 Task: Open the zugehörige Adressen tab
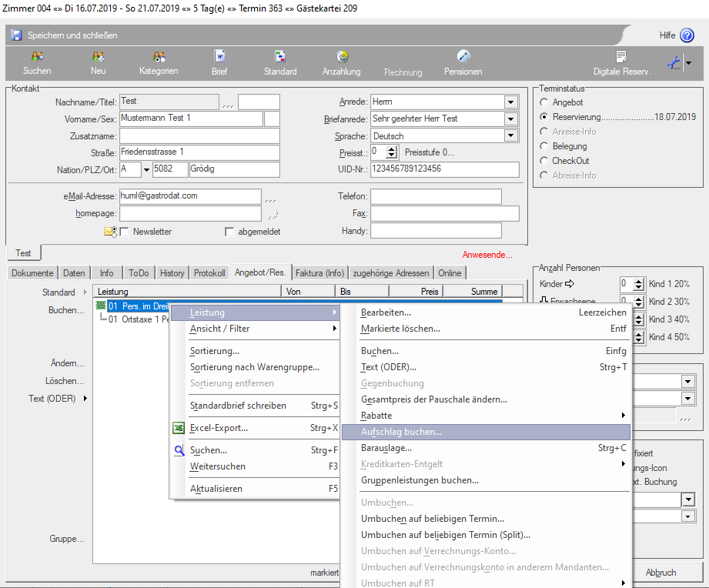coord(391,273)
